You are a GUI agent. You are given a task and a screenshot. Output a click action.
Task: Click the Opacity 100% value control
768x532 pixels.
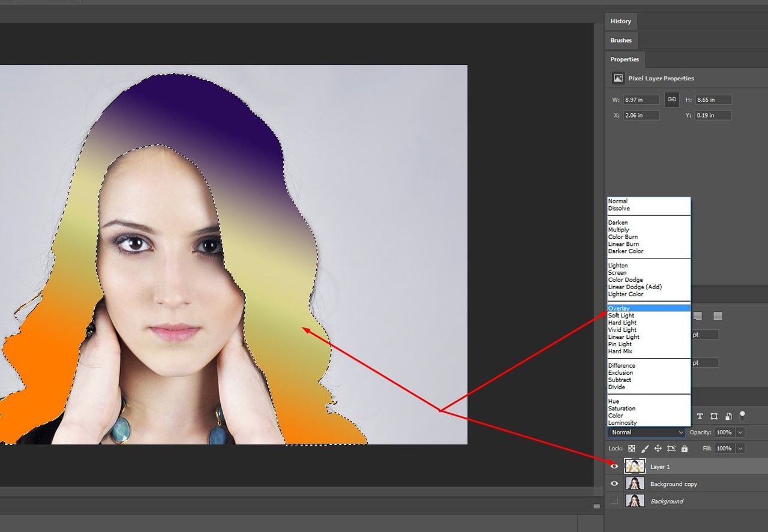[724, 432]
